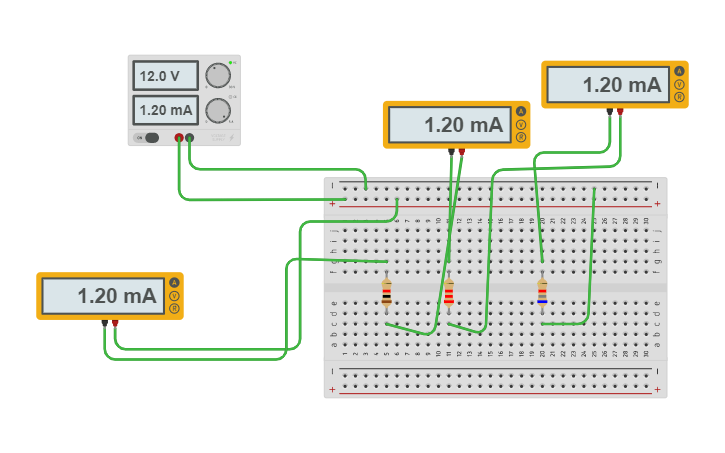Select the leftmost resistor on the breadboard
This screenshot has width=725, height=453.
point(387,293)
